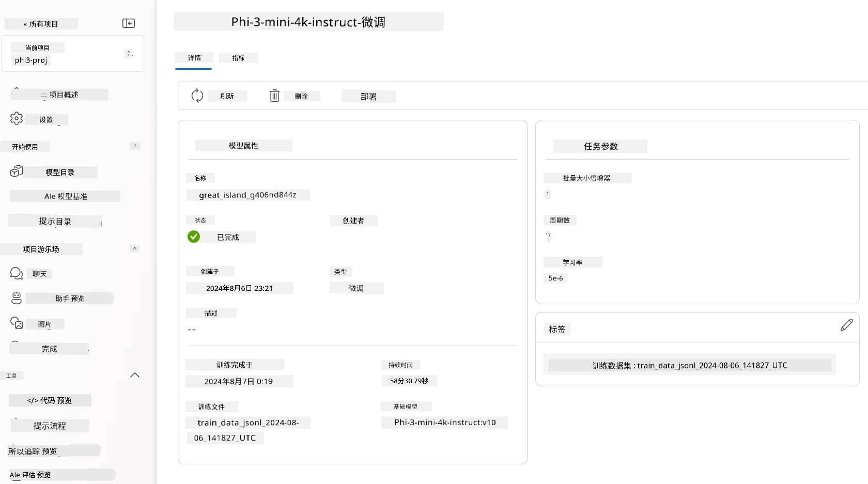Switch to the 指标 tab

(x=238, y=58)
